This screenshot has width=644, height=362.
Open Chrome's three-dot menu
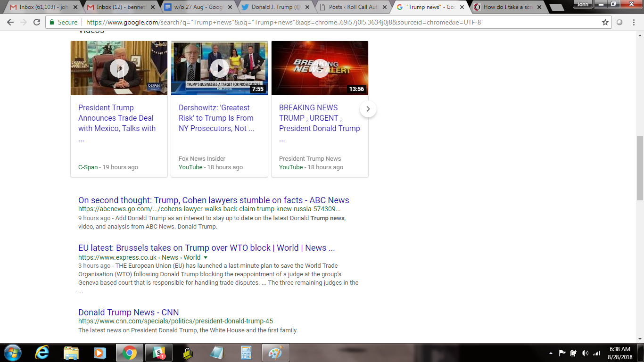click(634, 22)
